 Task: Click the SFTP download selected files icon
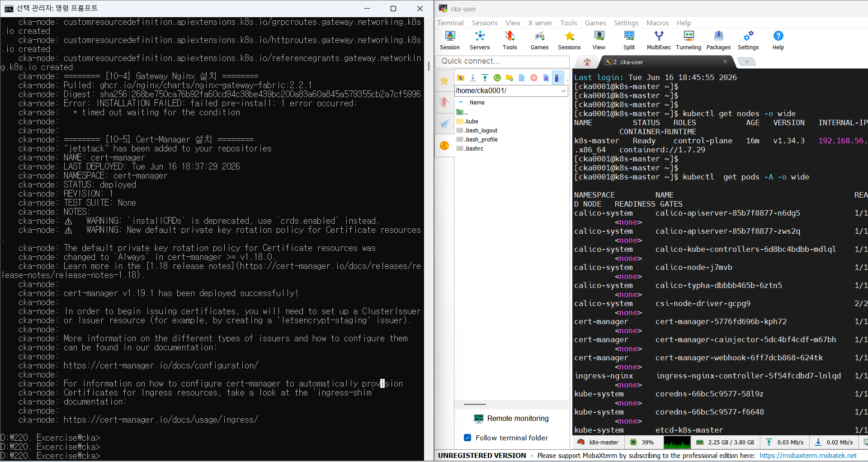[x=473, y=78]
